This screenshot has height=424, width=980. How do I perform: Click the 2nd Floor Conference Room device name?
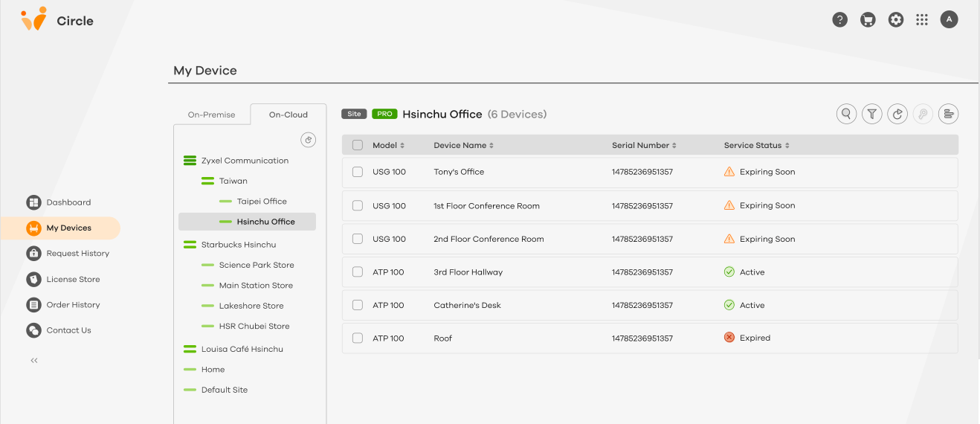489,239
